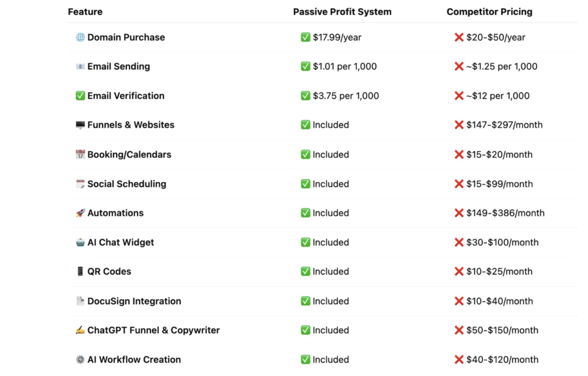Image resolution: width=588 pixels, height=376 pixels.
Task: Click the green check in the Automations Included cell
Action: (x=305, y=213)
